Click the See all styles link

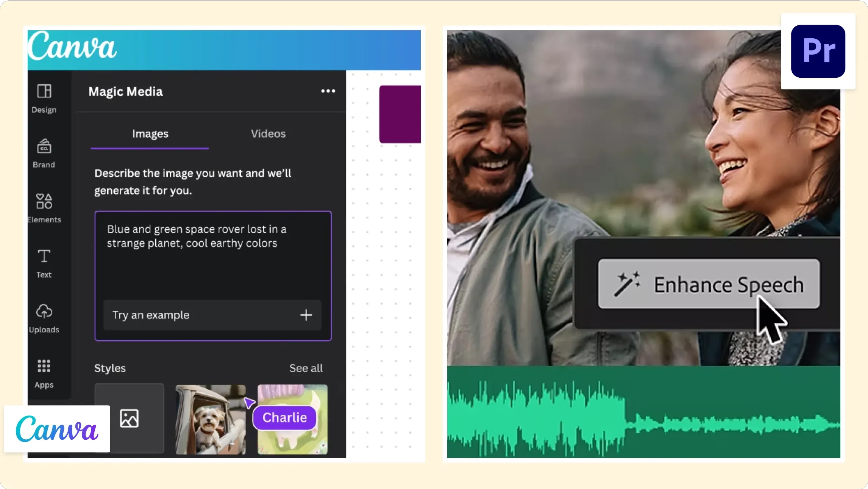(x=306, y=368)
